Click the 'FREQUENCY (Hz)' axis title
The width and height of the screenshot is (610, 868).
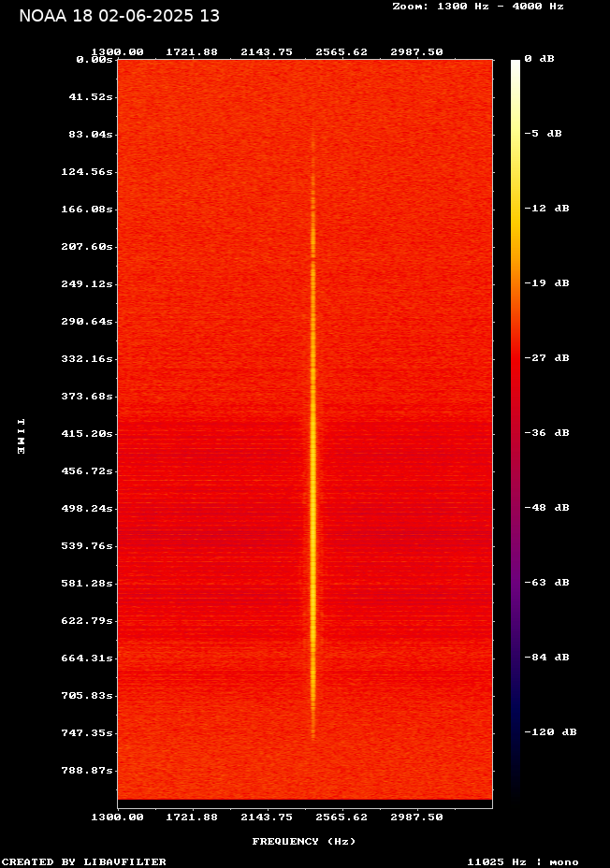click(x=304, y=841)
